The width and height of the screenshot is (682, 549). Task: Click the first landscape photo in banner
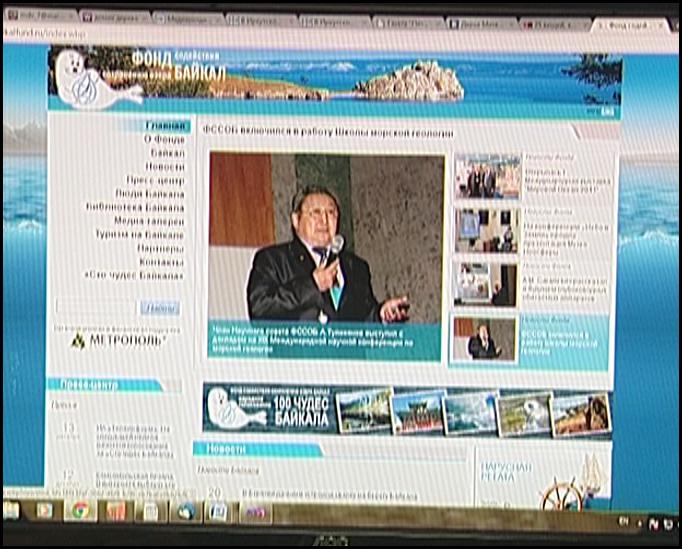(x=364, y=411)
